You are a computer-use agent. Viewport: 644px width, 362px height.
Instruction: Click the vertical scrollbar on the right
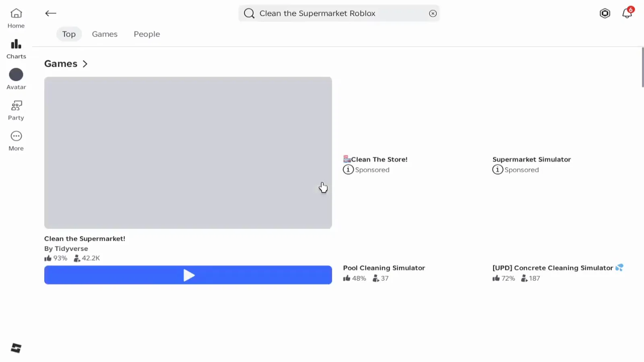[642, 67]
